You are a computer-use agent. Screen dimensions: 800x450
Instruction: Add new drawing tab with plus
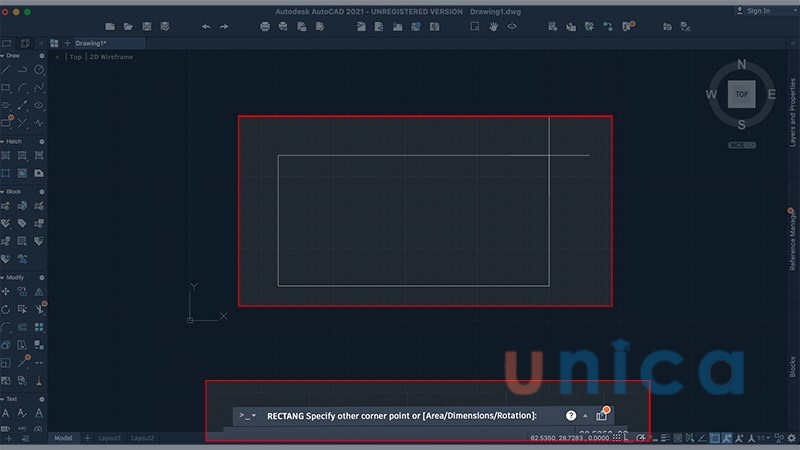pyautogui.click(x=67, y=43)
